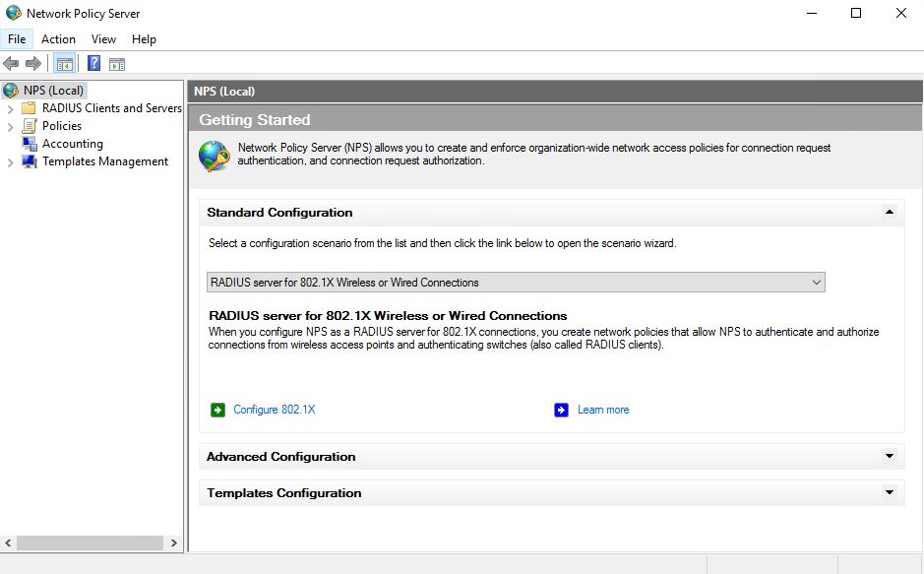Open the Help toolbar icon

[x=93, y=64]
